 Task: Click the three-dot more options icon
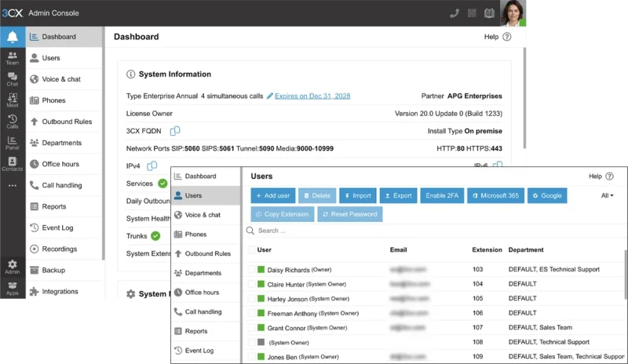13,185
